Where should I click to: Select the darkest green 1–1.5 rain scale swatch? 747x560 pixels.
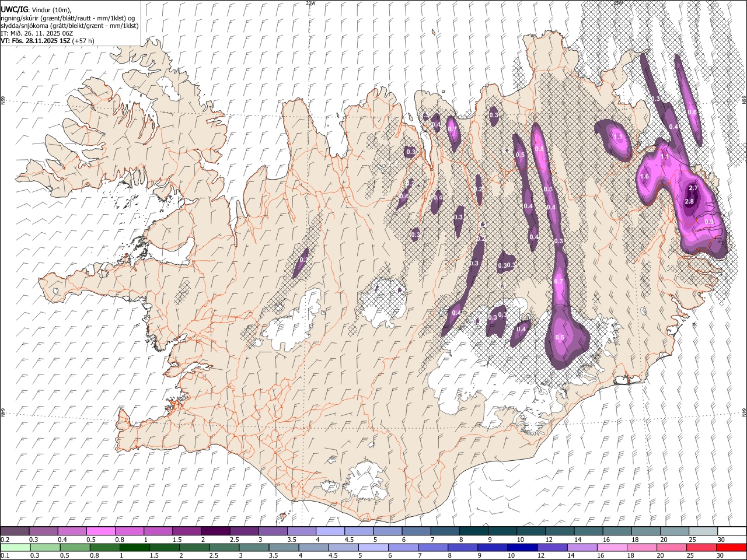point(135,547)
